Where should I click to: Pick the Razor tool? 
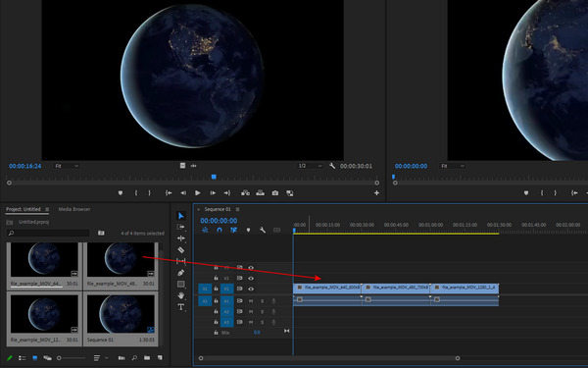pos(181,249)
